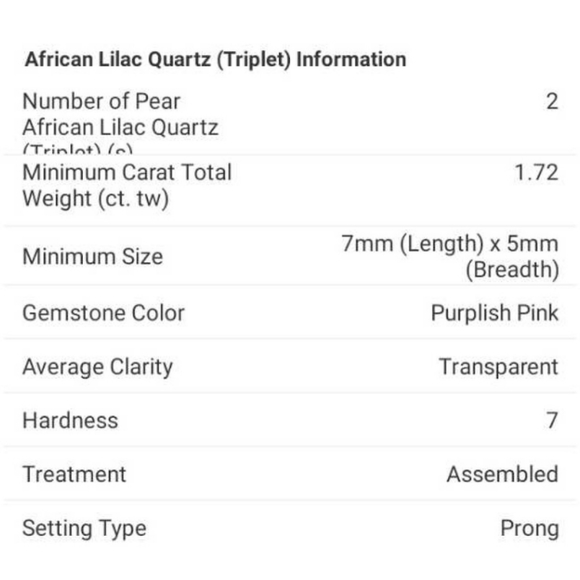The height and width of the screenshot is (580, 580).
Task: Select the Hardness label
Action: point(70,421)
